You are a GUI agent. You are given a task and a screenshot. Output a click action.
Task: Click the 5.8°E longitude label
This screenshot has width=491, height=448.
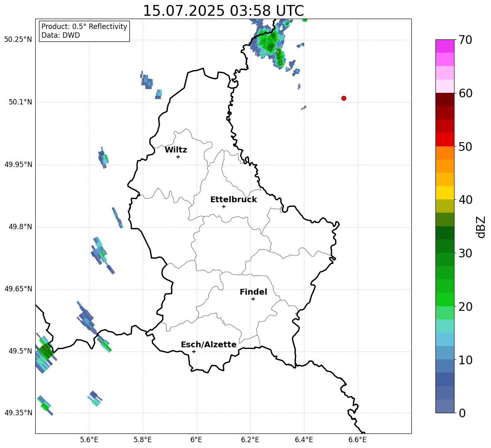143,440
